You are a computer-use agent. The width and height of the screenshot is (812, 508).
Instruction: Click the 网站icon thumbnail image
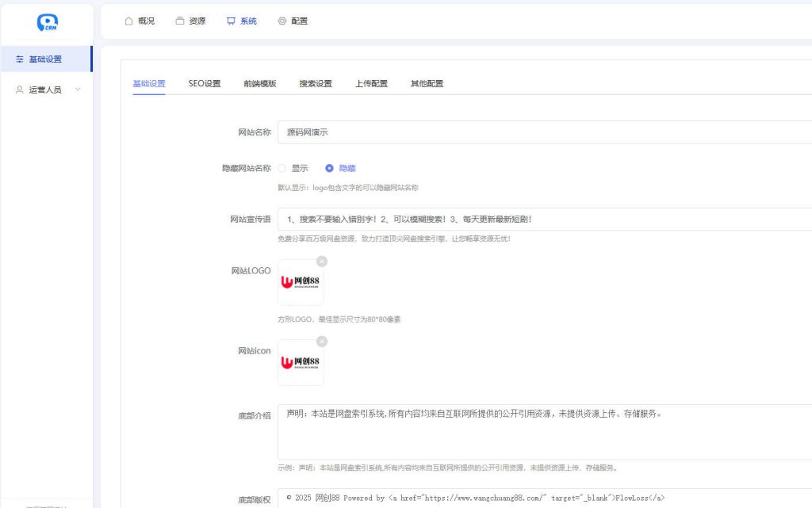pyautogui.click(x=301, y=363)
